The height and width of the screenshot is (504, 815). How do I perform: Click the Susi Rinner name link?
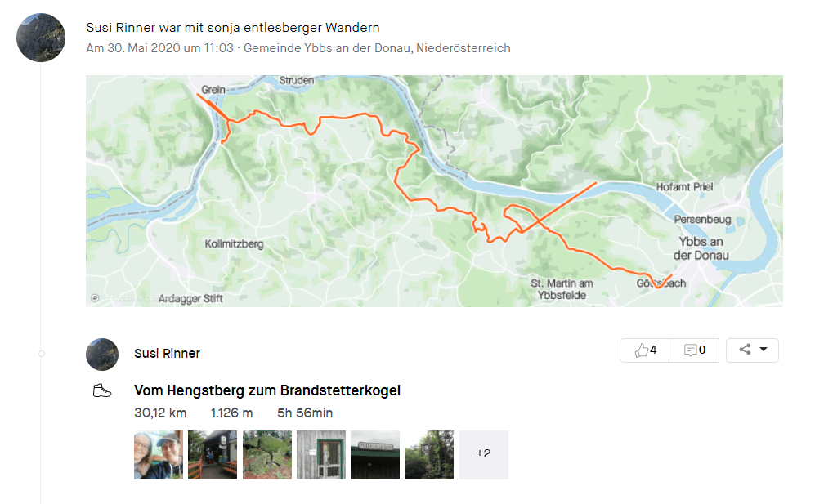point(167,354)
